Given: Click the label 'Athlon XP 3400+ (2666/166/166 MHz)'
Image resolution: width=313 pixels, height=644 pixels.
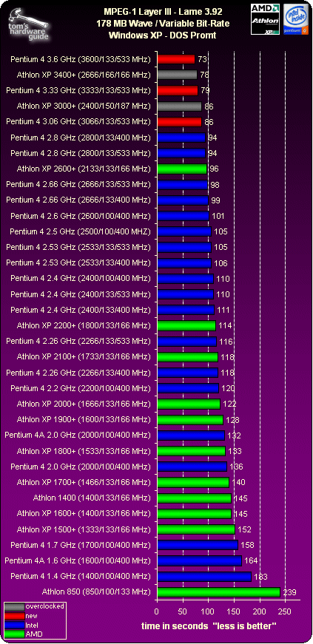Looking at the screenshot, I should [x=84, y=75].
